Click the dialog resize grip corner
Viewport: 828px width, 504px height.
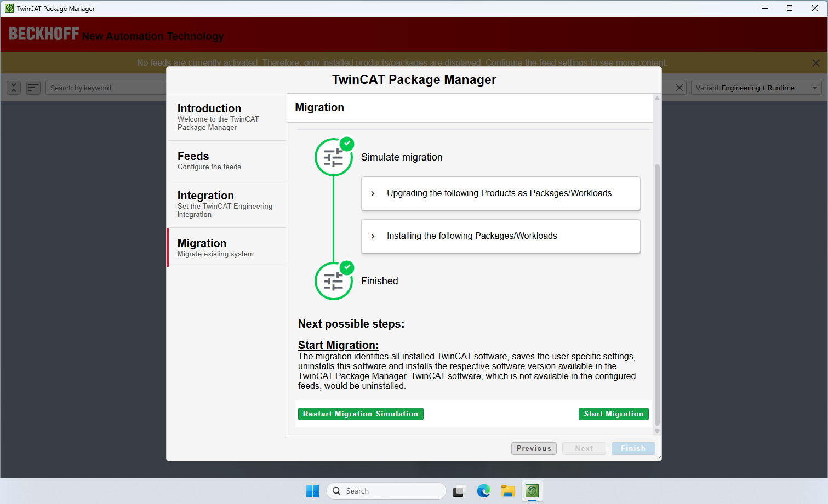(x=658, y=458)
